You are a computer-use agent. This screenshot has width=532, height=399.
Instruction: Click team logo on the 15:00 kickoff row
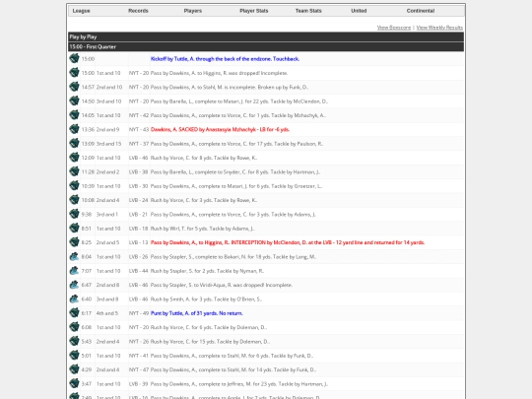coord(74,58)
